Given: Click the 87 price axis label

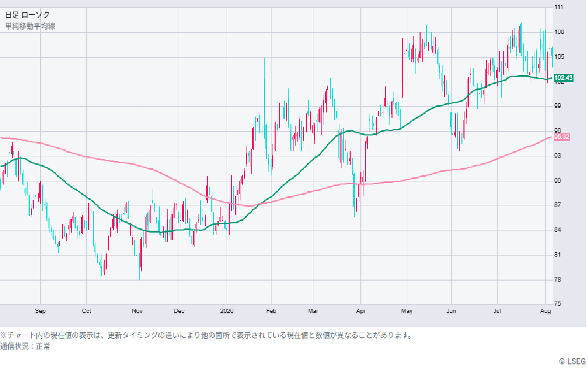Looking at the screenshot, I should (558, 205).
